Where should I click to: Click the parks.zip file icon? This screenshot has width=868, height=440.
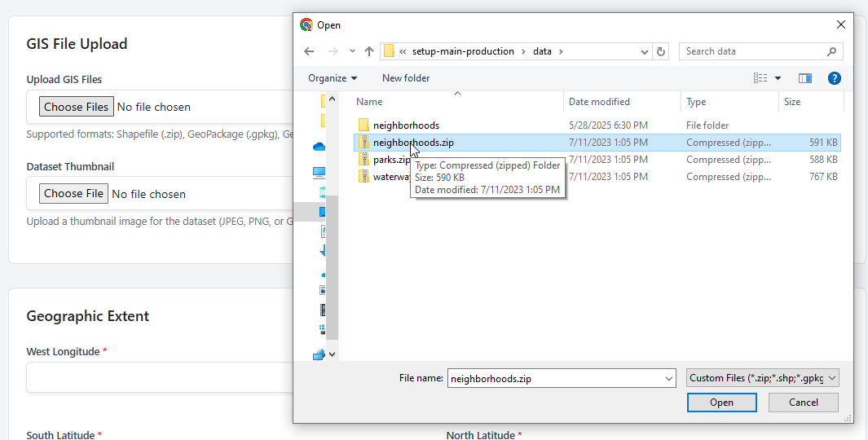pyautogui.click(x=364, y=160)
